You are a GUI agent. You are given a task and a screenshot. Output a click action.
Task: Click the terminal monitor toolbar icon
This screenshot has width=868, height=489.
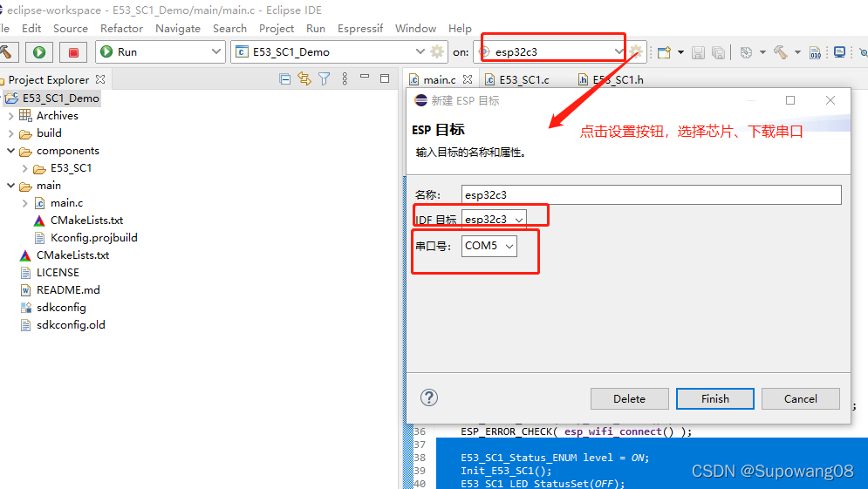tap(840, 52)
